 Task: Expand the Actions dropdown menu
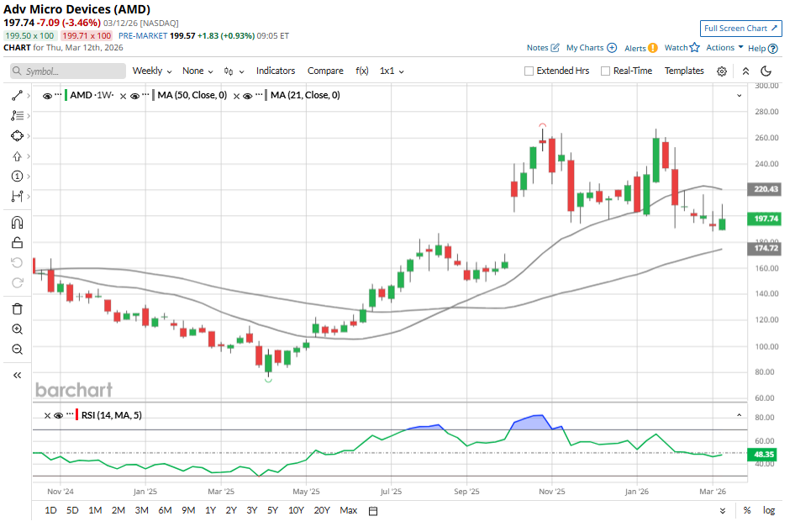pyautogui.click(x=724, y=48)
